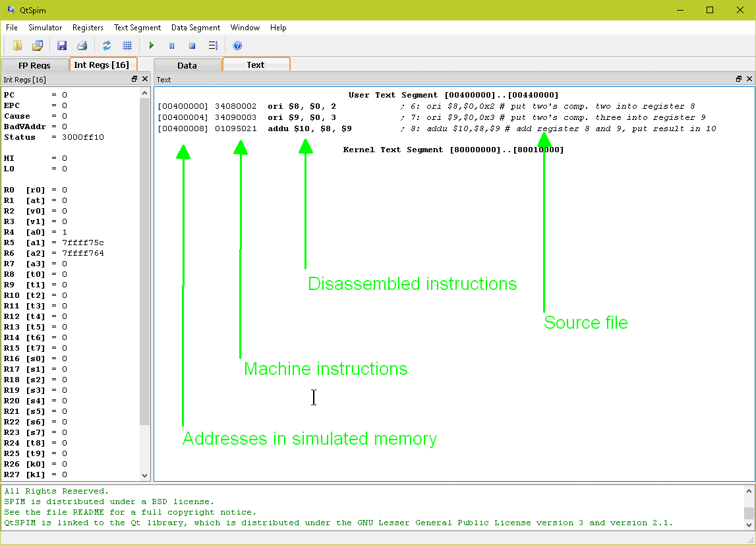Open help with the blue question mark icon

pos(237,45)
